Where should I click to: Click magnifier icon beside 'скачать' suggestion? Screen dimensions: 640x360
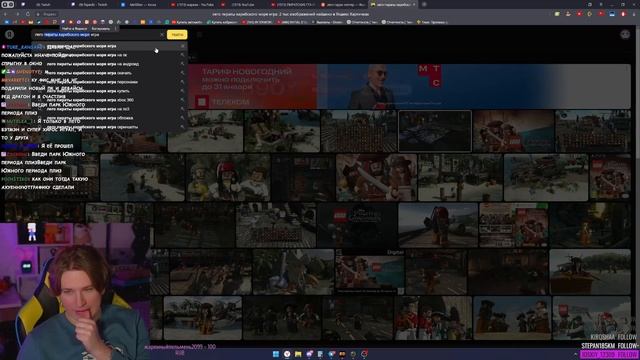(182, 73)
